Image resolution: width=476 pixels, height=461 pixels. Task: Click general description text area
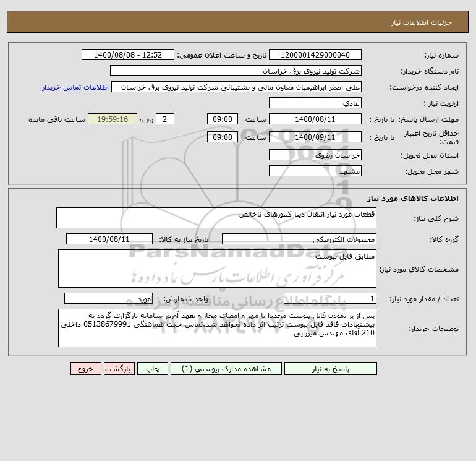pos(216,218)
